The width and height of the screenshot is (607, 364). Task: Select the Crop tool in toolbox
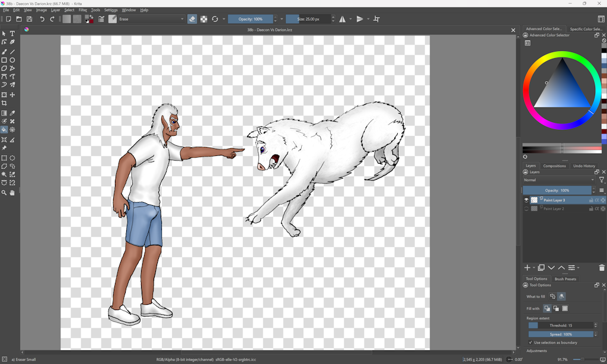tap(4, 103)
